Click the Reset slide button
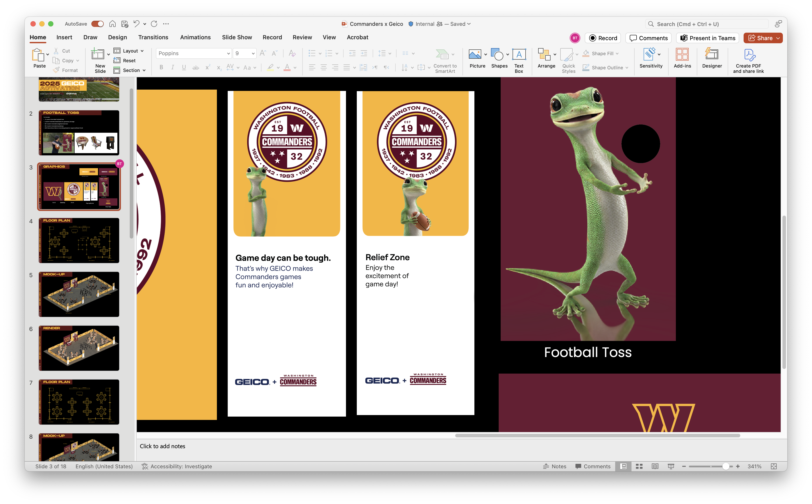 click(125, 60)
